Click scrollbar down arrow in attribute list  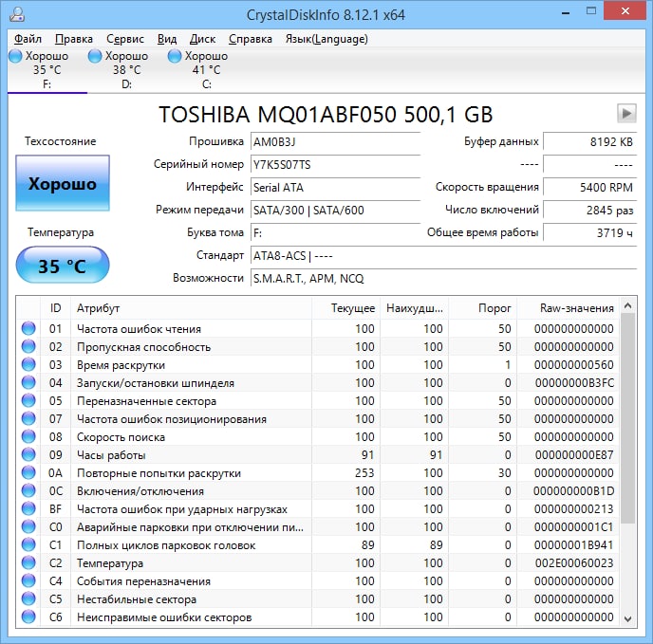627,618
